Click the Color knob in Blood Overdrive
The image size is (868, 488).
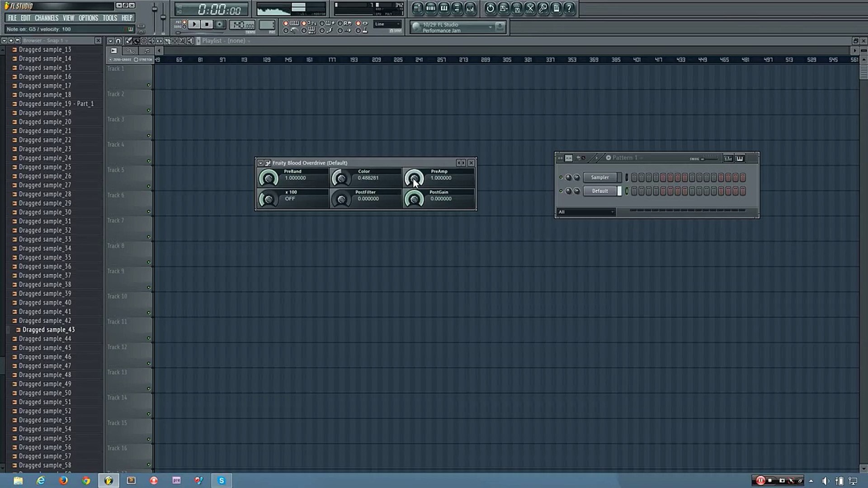tap(341, 178)
